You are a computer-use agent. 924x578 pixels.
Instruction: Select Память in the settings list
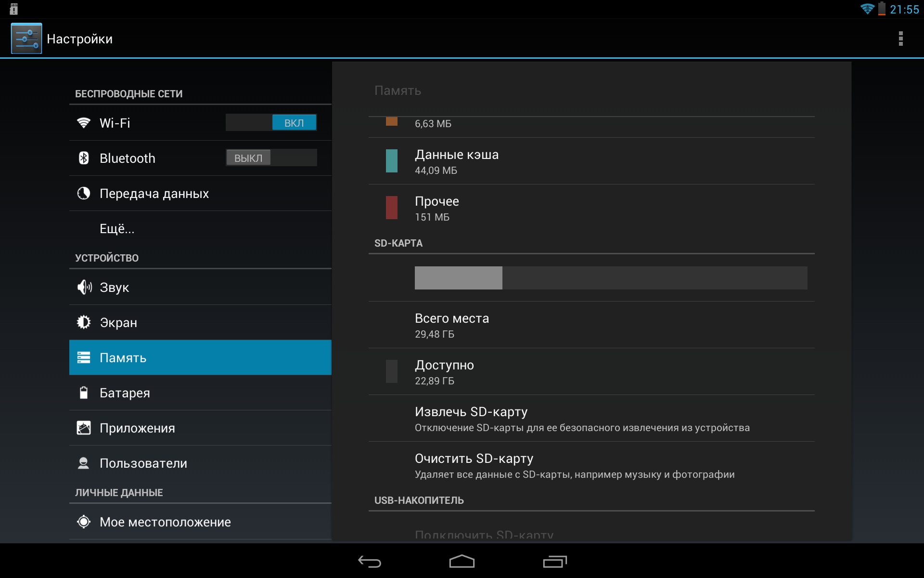pos(200,357)
